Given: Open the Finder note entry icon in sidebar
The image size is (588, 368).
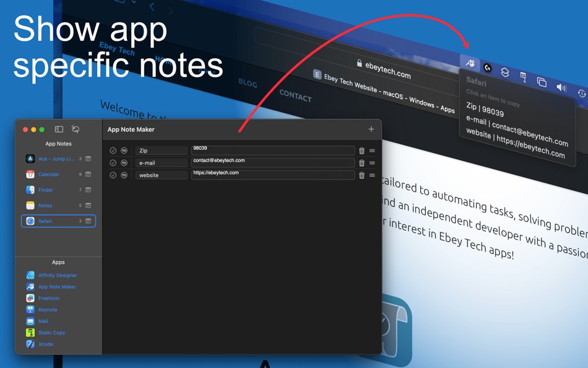Looking at the screenshot, I should (x=87, y=190).
